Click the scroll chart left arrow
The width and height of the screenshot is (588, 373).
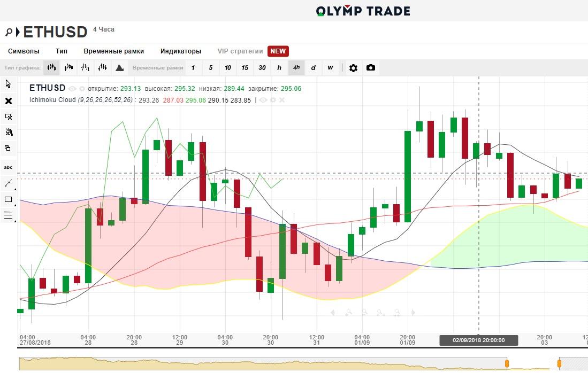pyautogui.click(x=333, y=312)
